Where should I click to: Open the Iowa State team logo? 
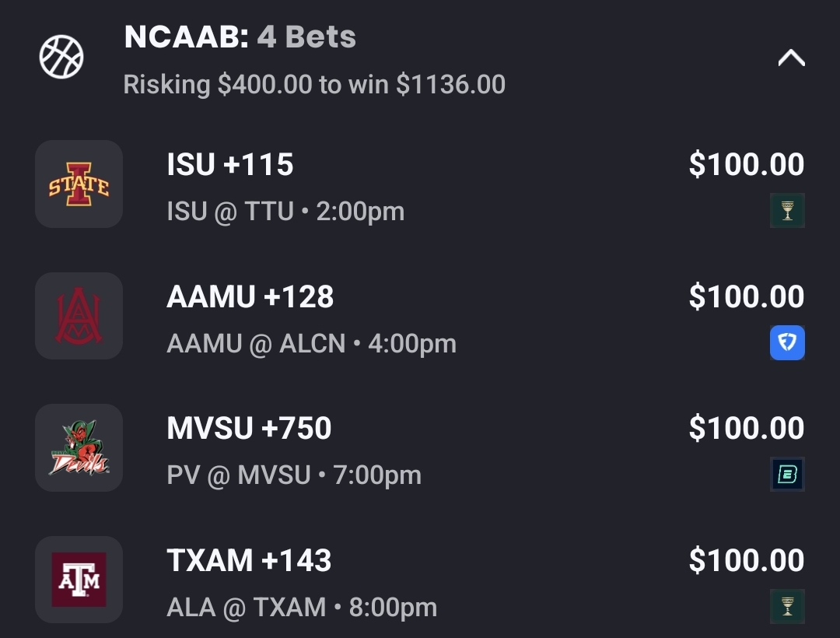pos(79,184)
